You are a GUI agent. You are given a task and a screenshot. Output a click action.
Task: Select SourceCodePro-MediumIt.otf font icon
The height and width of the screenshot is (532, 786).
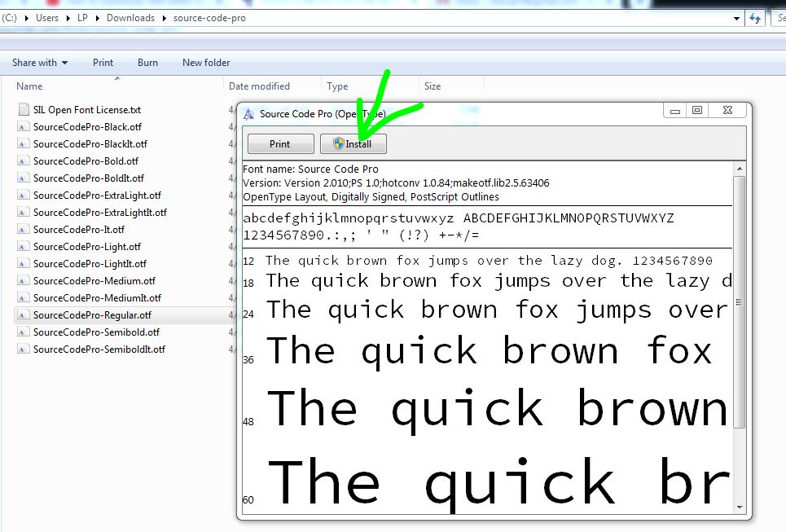22,297
